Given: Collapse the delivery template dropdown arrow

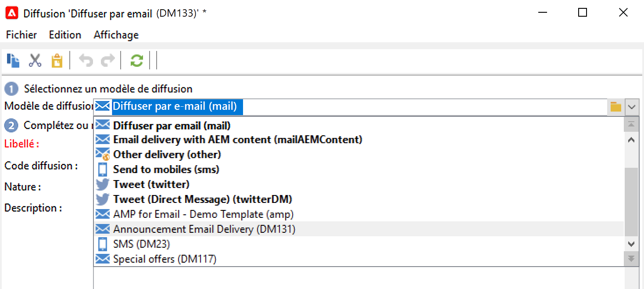Looking at the screenshot, I should click(x=631, y=107).
